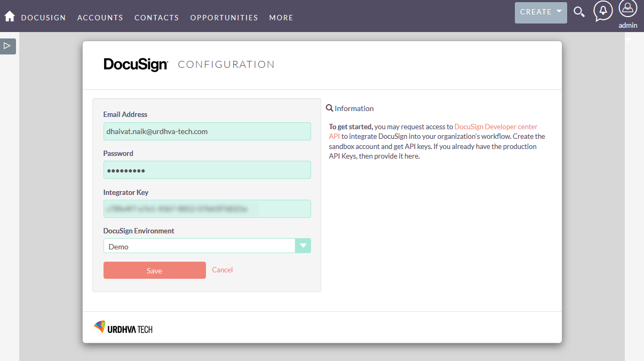Click the DocuSign logo in header

click(136, 65)
